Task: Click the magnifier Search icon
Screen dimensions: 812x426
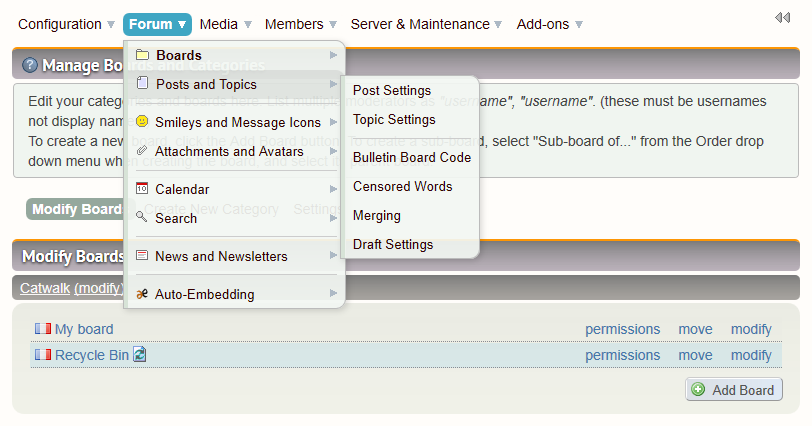Action: [142, 217]
